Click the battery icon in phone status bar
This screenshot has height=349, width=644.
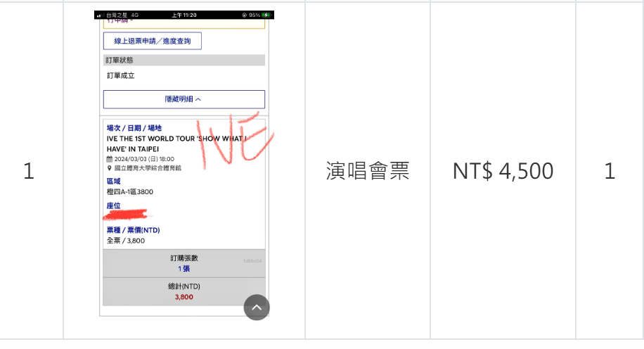pyautogui.click(x=266, y=15)
